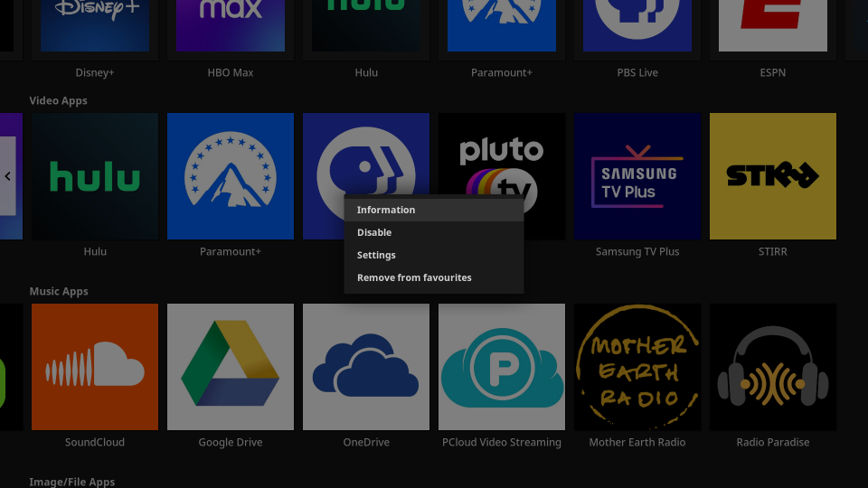Click the OneDrive label text
This screenshot has height=488, width=868.
pyautogui.click(x=366, y=442)
